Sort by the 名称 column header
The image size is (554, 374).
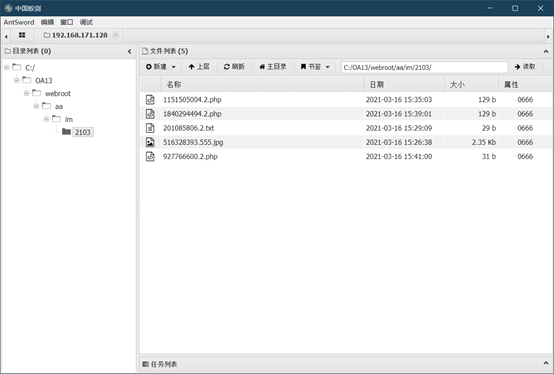(263, 84)
